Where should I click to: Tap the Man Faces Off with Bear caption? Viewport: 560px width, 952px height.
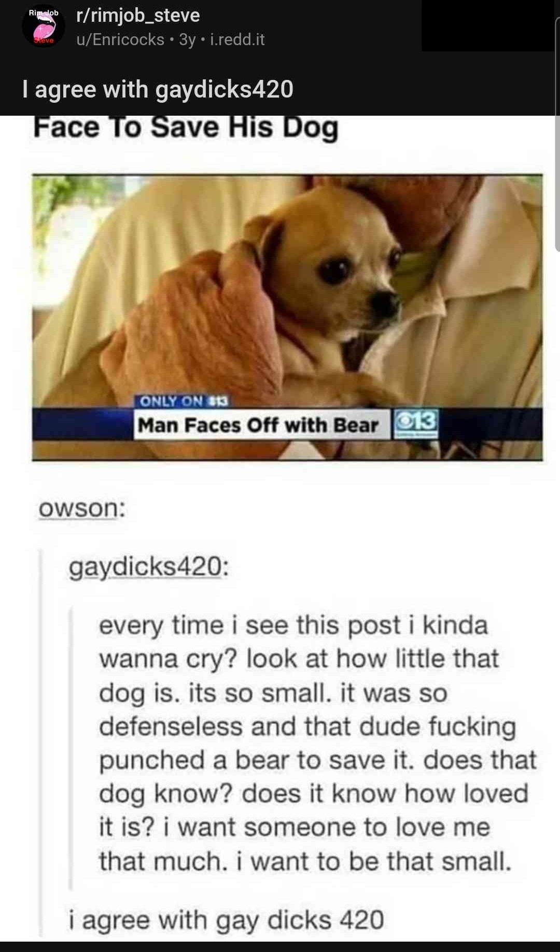[259, 425]
